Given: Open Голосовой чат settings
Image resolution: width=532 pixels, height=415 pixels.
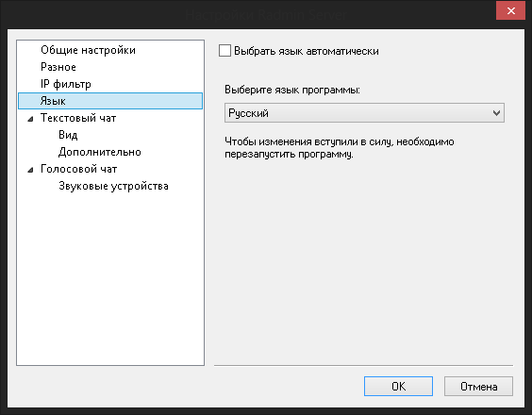Looking at the screenshot, I should (78, 169).
